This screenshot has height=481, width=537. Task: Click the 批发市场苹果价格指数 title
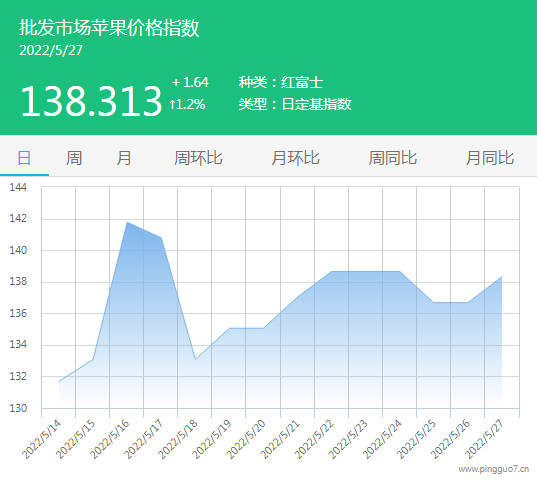tap(109, 27)
